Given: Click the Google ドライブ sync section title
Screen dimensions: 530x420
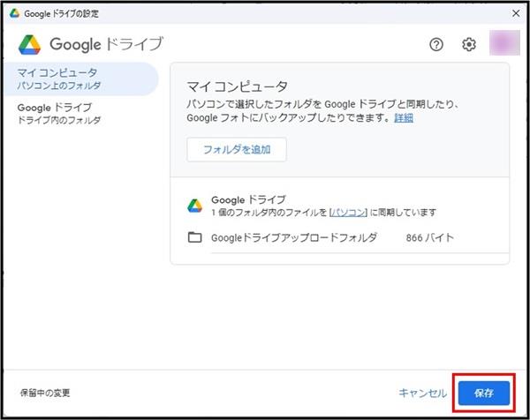Looking at the screenshot, I should [248, 199].
